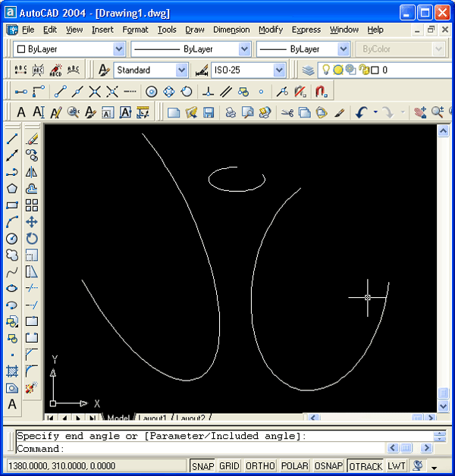Open the ByLayer color control dropdown
The height and width of the screenshot is (476, 455).
point(118,49)
